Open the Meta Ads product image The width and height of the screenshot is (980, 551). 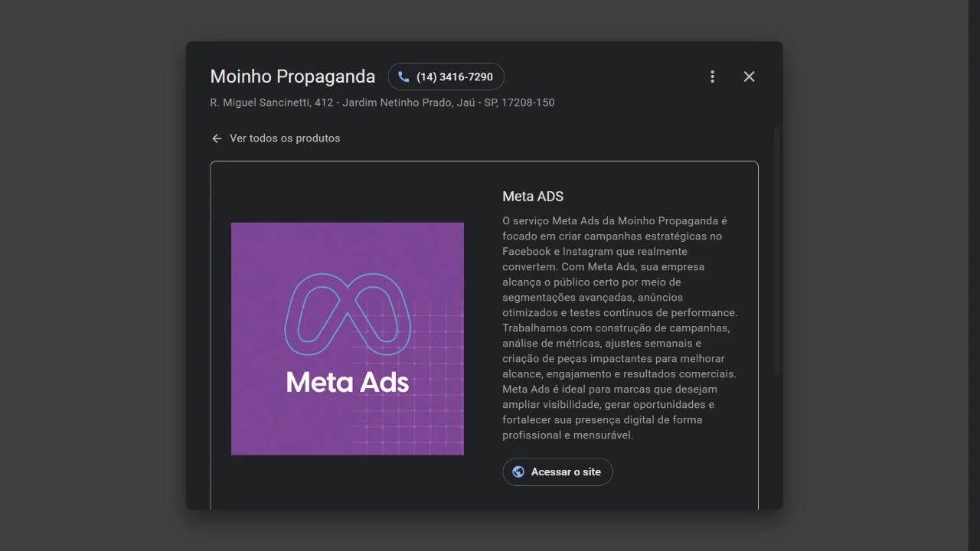click(x=348, y=339)
